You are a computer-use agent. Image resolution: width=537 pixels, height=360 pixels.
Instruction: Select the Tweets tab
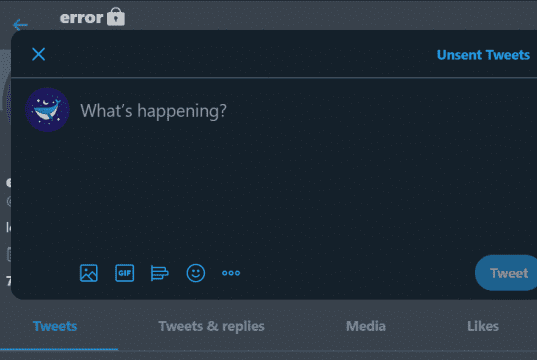(x=55, y=326)
